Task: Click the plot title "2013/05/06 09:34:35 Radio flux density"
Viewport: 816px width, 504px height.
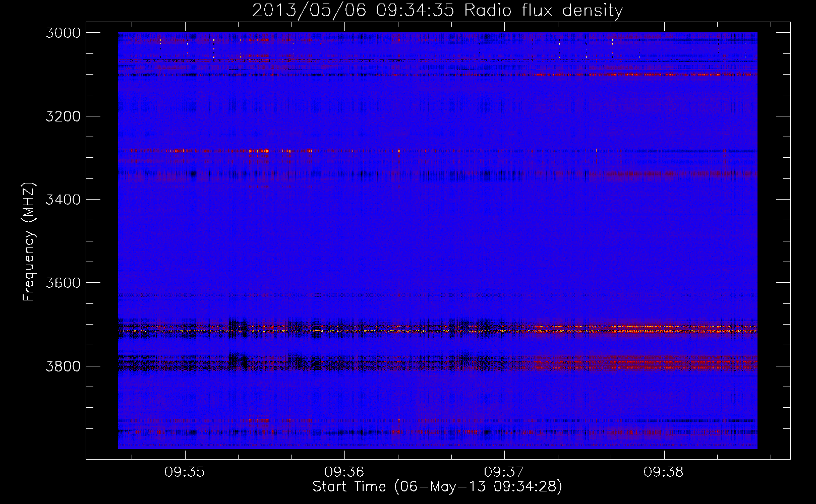Action: click(x=437, y=11)
